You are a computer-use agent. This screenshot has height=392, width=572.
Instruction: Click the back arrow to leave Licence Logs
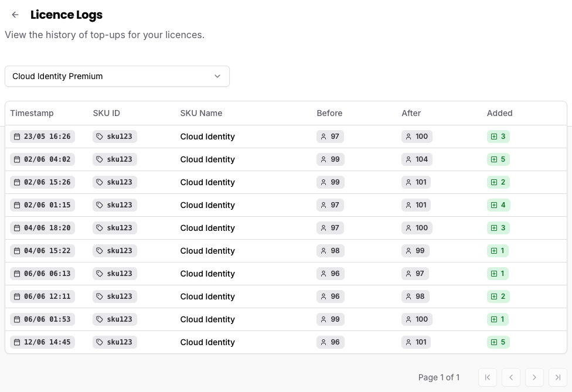[x=15, y=15]
